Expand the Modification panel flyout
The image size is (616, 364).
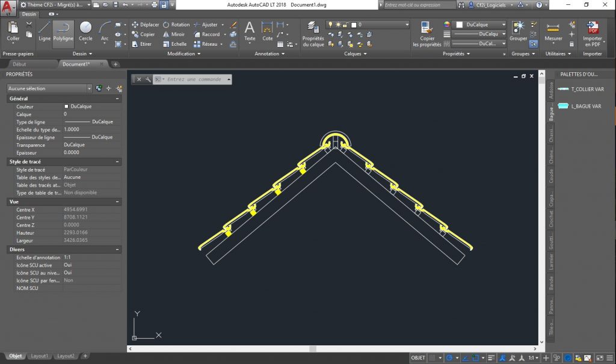tap(184, 54)
